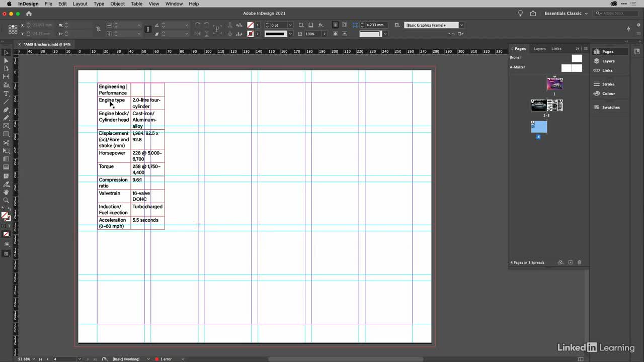
Task: Click the Home icon
Action: coord(29,14)
